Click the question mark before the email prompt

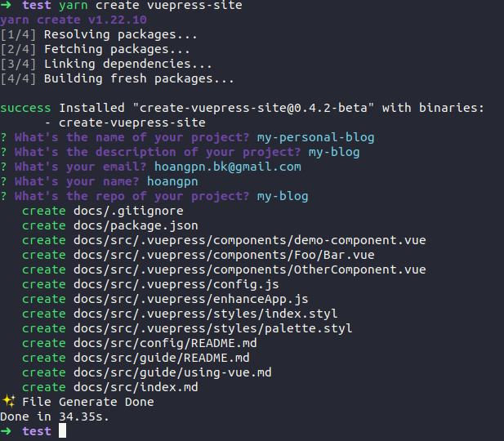click(4, 167)
